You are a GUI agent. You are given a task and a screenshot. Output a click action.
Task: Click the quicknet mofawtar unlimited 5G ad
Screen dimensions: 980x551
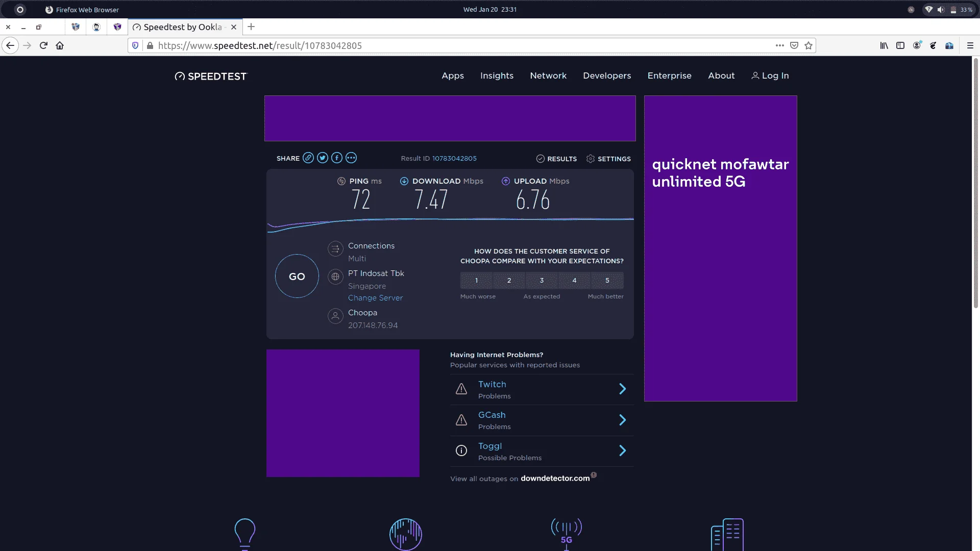click(x=720, y=248)
